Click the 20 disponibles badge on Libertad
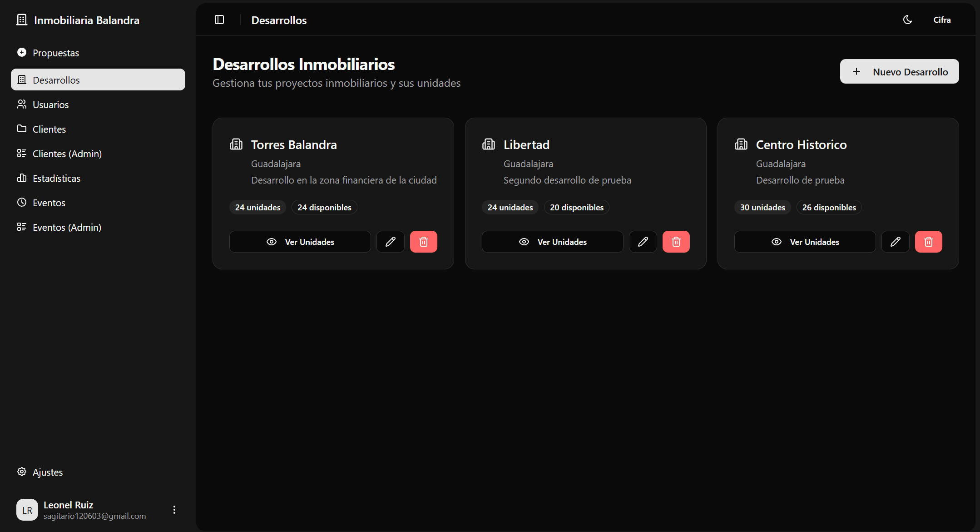The width and height of the screenshot is (980, 532). point(576,208)
